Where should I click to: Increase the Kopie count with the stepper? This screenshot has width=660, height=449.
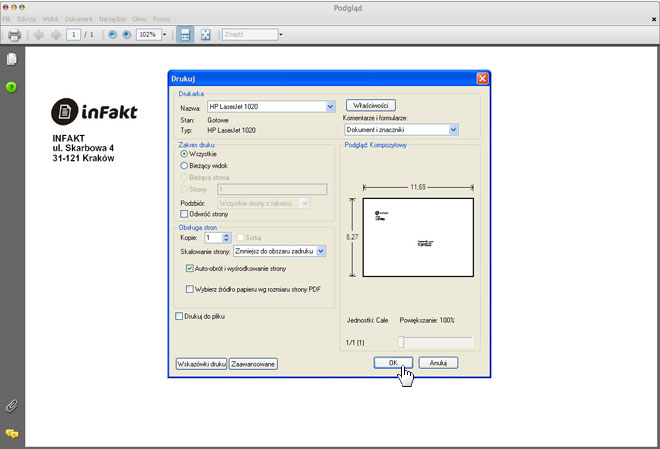(x=226, y=236)
